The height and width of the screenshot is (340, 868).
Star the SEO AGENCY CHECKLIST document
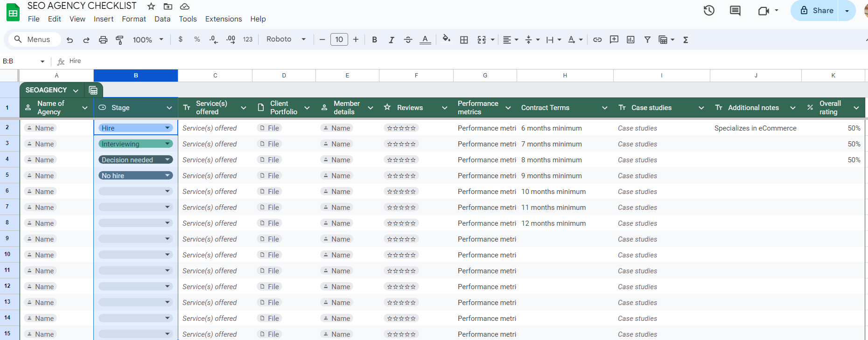click(151, 6)
